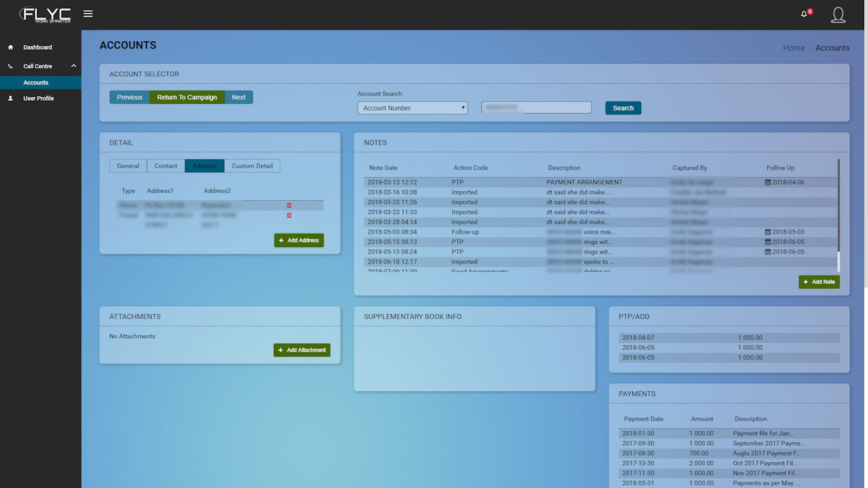Click the FLYC logo

pos(45,14)
